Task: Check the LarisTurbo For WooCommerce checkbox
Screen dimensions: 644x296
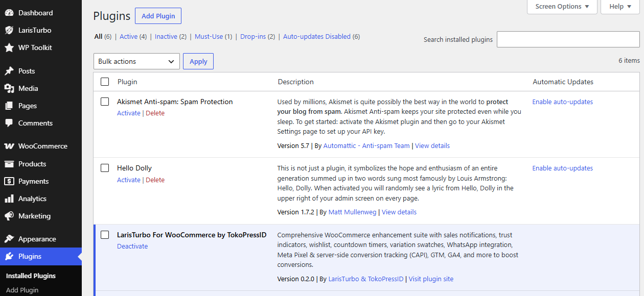Action: (105, 235)
